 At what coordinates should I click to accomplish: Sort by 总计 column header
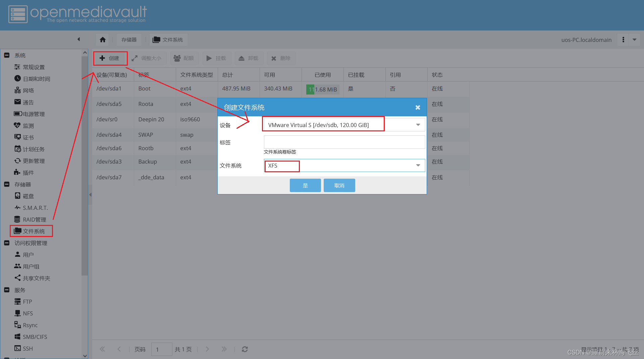click(x=238, y=75)
